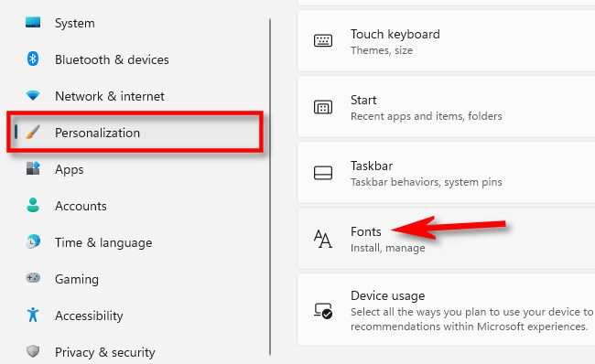Image resolution: width=595 pixels, height=364 pixels.
Task: Click the Personalization paintbrush icon
Action: pyautogui.click(x=33, y=132)
